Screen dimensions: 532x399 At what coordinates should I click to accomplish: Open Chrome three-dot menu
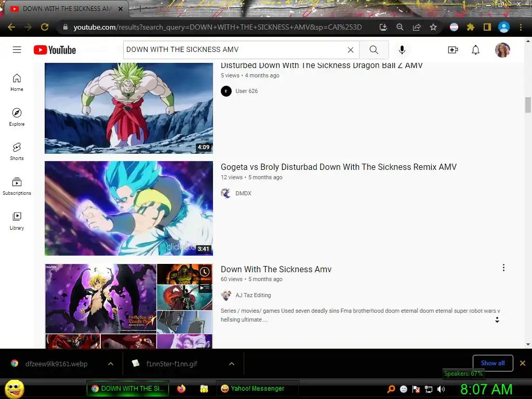tap(521, 27)
